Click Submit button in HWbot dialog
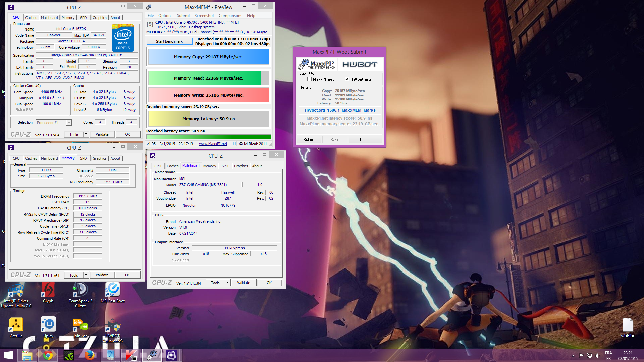The height and width of the screenshot is (362, 644). click(x=309, y=140)
